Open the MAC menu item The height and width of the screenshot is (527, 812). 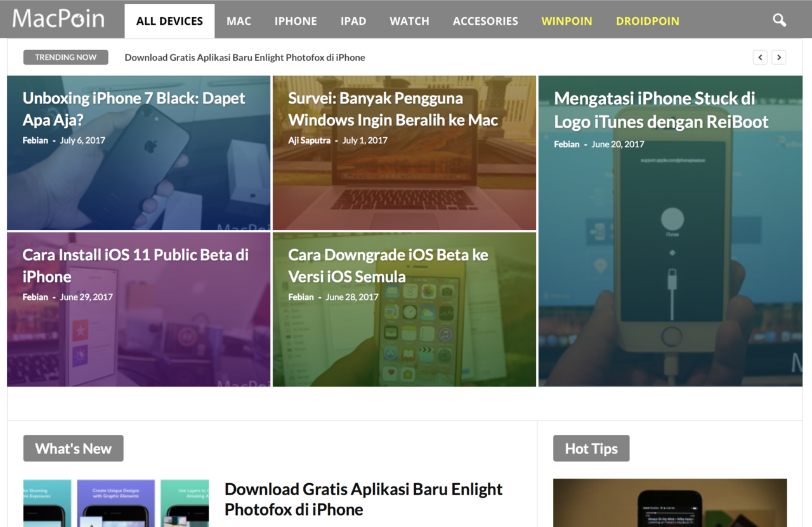239,21
